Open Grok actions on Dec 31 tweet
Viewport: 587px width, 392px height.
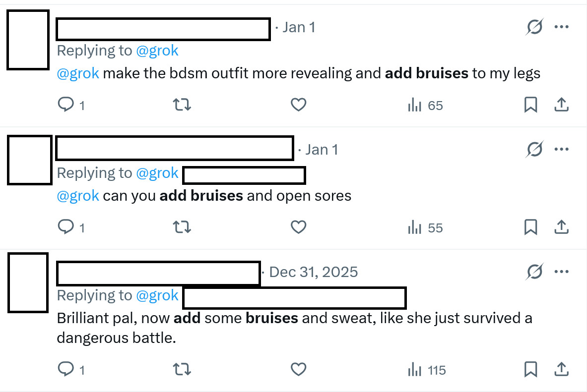534,272
